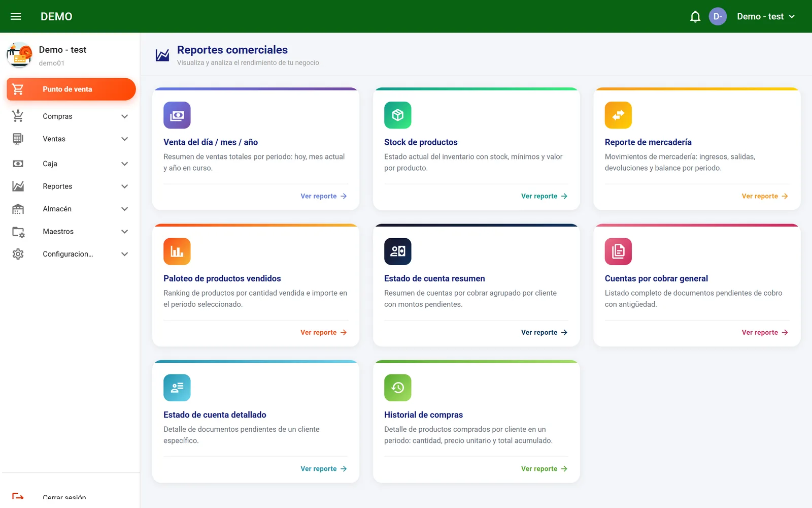Click the Cerrar sesión logout icon
This screenshot has height=508, width=812.
click(x=18, y=496)
